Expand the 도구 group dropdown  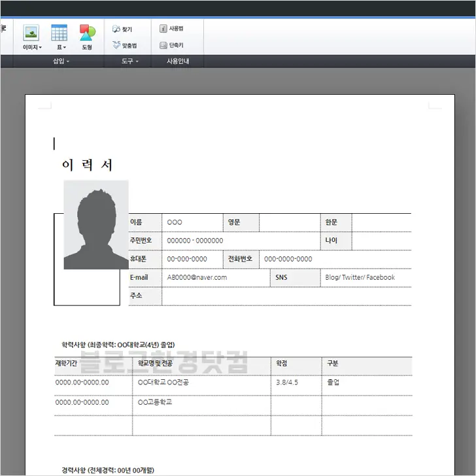pyautogui.click(x=130, y=61)
